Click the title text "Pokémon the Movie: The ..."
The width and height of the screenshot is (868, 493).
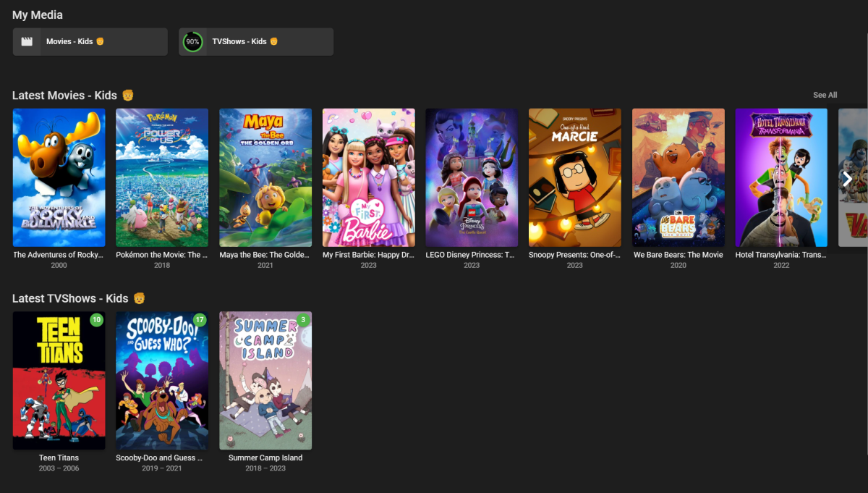(x=162, y=255)
